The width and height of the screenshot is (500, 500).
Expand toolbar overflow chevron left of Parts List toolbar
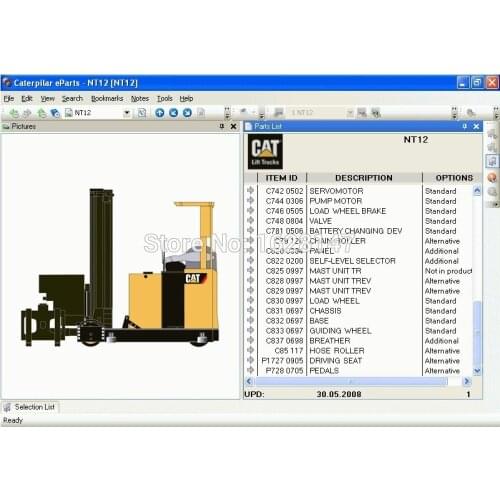(x=262, y=113)
